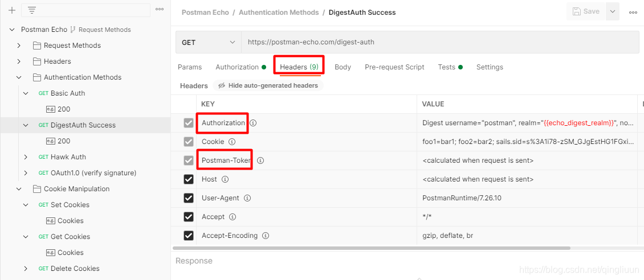Image resolution: width=644 pixels, height=280 pixels.
Task: Collapse Cookie Manipulation folder chevron
Action: click(19, 188)
